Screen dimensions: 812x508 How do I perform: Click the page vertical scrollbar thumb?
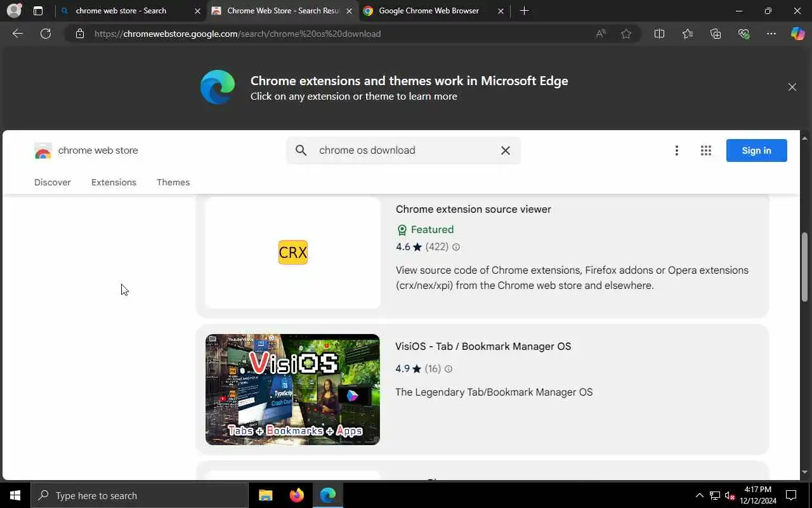tap(804, 267)
